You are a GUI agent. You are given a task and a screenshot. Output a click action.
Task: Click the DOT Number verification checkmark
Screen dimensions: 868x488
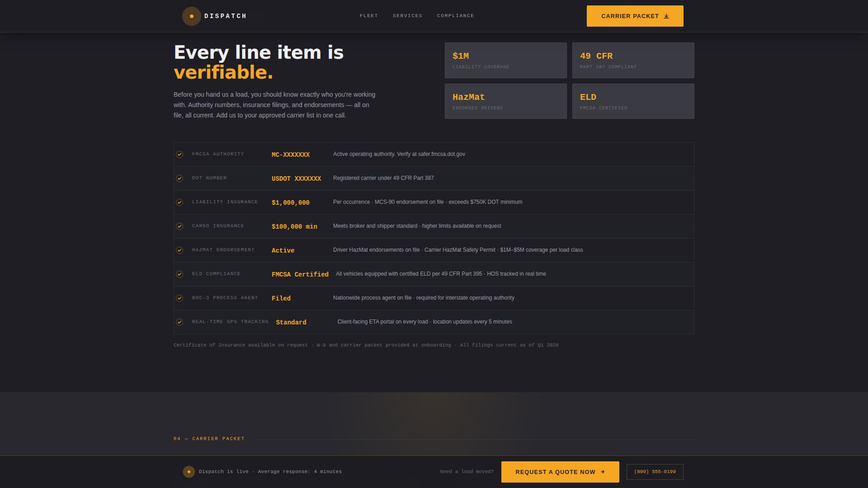pos(179,178)
